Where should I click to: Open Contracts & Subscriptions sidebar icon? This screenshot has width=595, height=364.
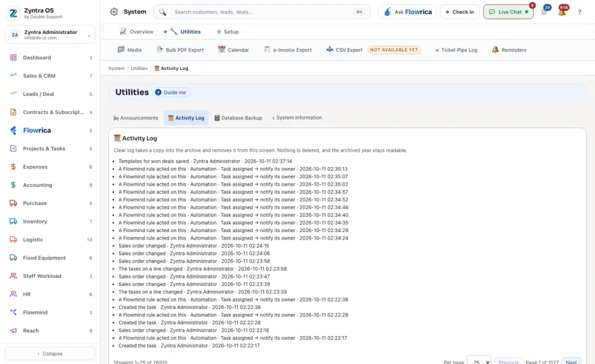[13, 112]
